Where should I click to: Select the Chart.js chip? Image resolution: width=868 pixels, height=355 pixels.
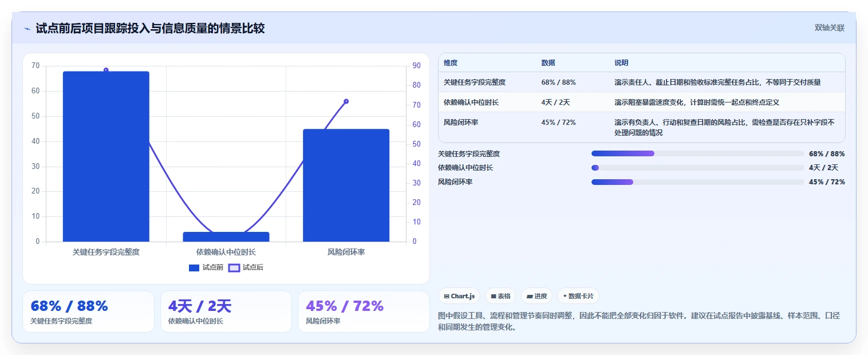[459, 296]
